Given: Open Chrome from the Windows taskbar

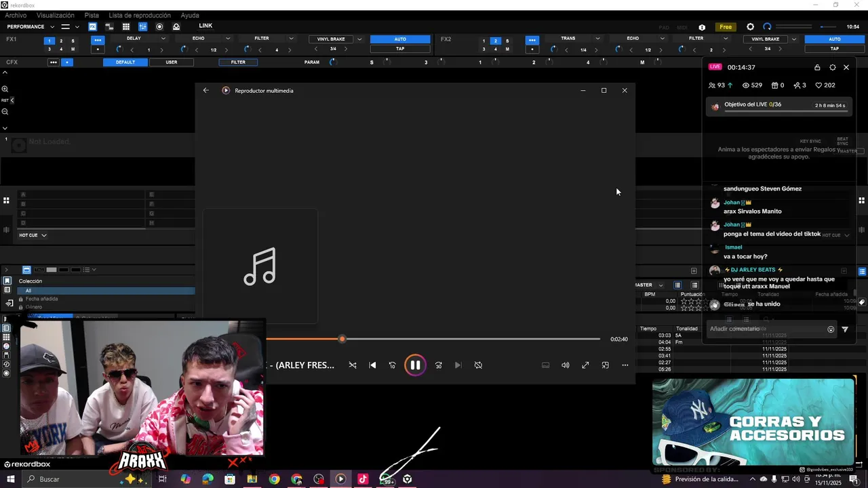Looking at the screenshot, I should pyautogui.click(x=274, y=479).
